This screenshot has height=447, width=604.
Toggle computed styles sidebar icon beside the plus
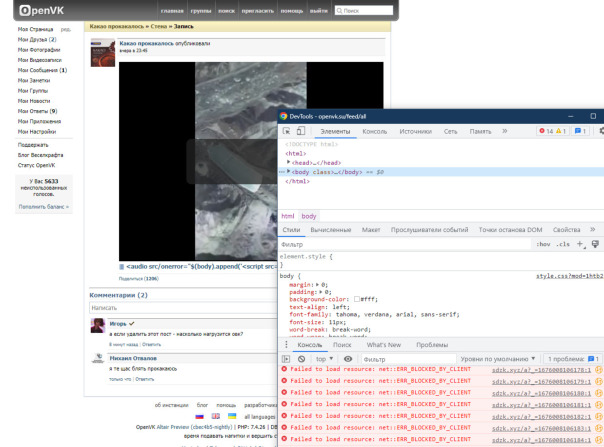coord(595,244)
